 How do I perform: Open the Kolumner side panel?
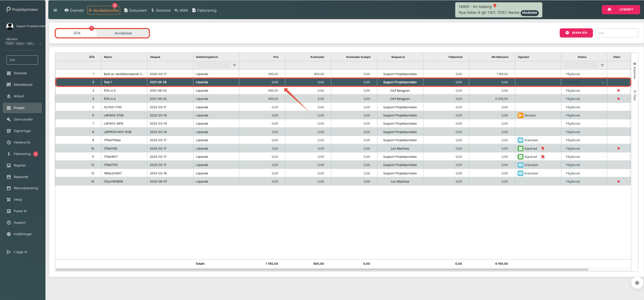click(x=635, y=71)
